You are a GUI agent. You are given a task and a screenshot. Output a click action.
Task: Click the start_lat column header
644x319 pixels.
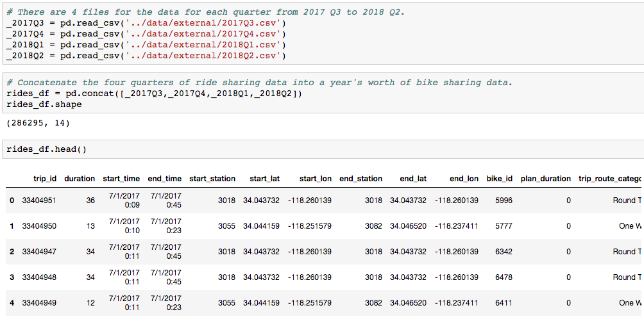(x=264, y=179)
